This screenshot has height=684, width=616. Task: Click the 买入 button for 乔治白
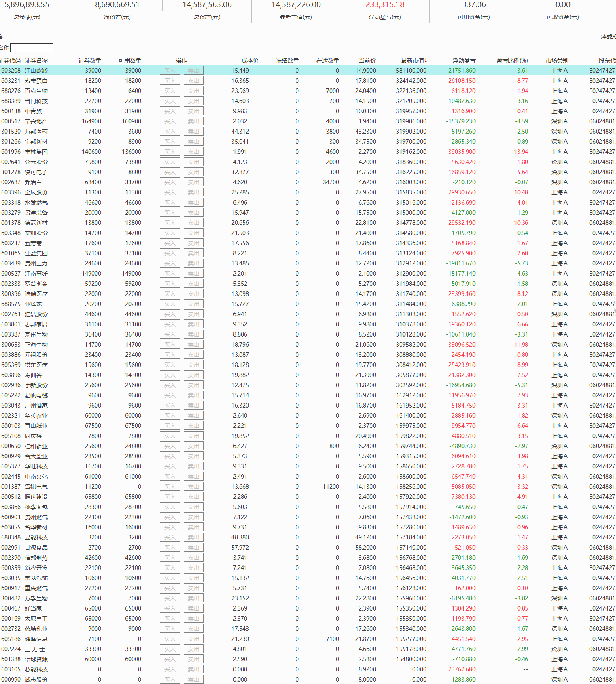pyautogui.click(x=170, y=182)
